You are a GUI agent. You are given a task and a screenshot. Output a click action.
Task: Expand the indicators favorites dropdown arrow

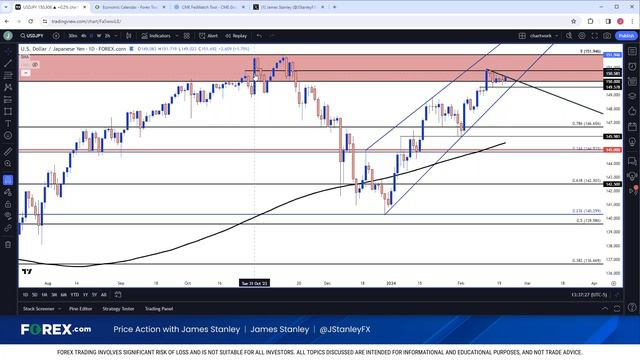pyautogui.click(x=177, y=36)
